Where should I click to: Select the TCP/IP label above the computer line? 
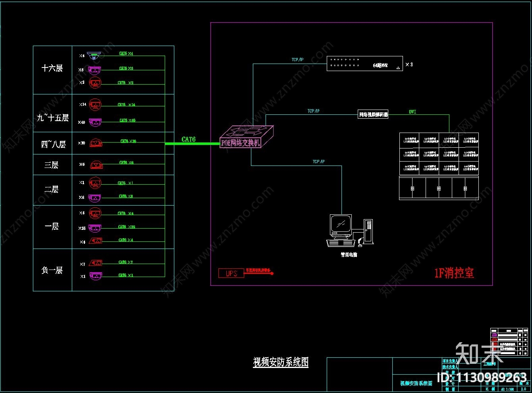pyautogui.click(x=318, y=162)
